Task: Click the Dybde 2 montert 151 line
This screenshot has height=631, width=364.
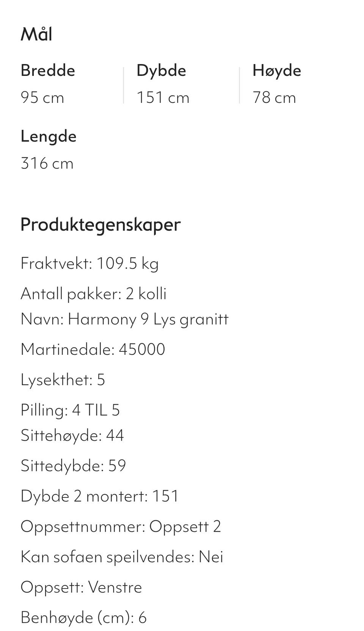Action: pyautogui.click(x=99, y=496)
